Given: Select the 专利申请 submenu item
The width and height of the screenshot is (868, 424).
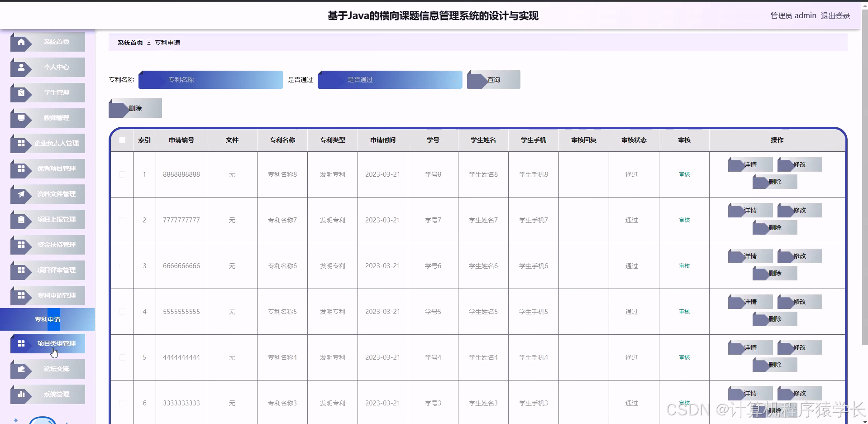Looking at the screenshot, I should [48, 319].
